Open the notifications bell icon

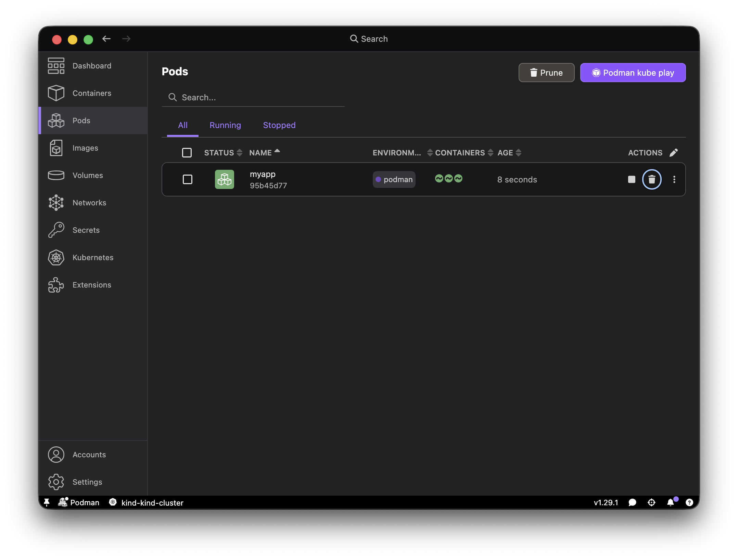671,502
